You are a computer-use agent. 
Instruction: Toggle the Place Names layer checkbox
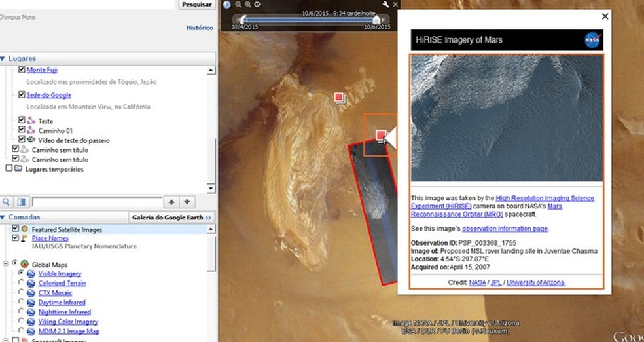(x=15, y=238)
